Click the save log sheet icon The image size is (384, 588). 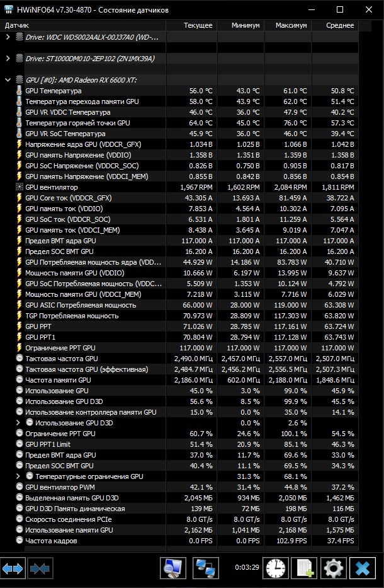click(305, 568)
